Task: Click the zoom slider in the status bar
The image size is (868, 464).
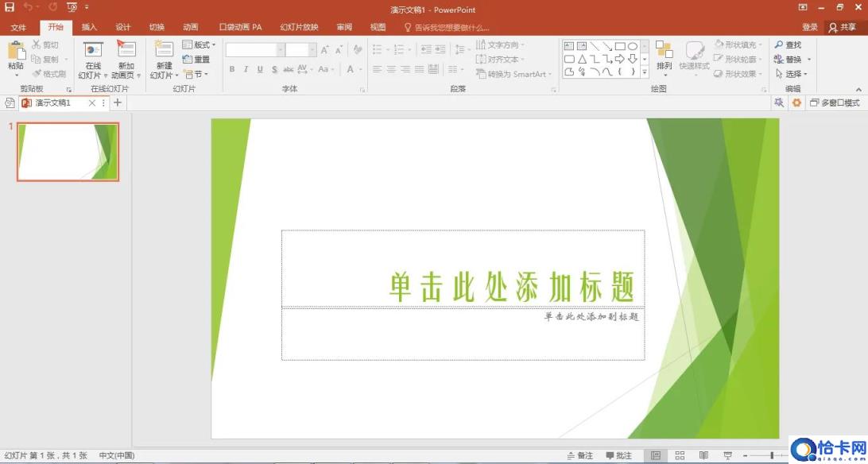Action: tap(772, 455)
